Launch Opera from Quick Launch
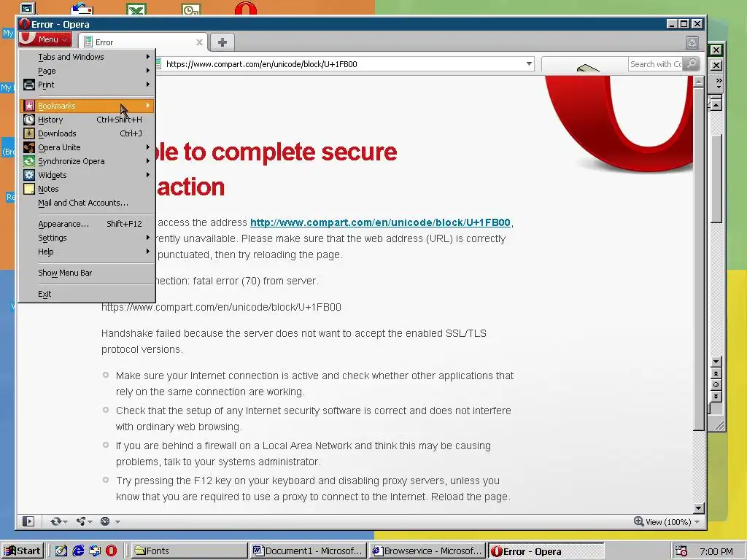Screen dimensions: 747x560 pos(111,551)
